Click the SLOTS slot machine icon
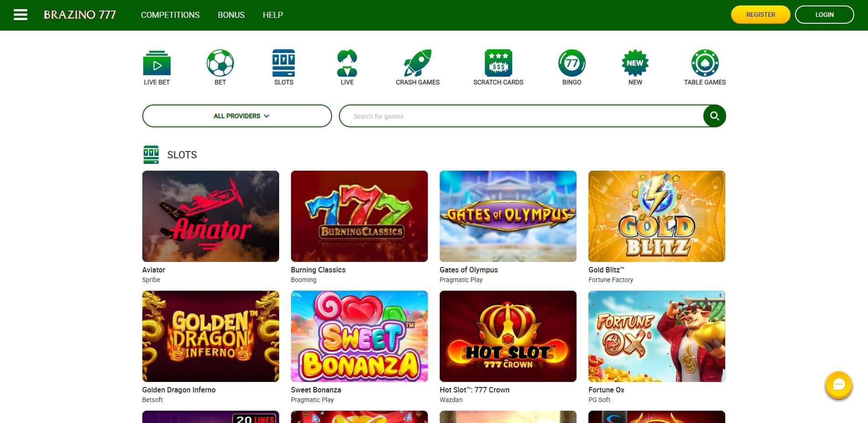 click(x=284, y=64)
